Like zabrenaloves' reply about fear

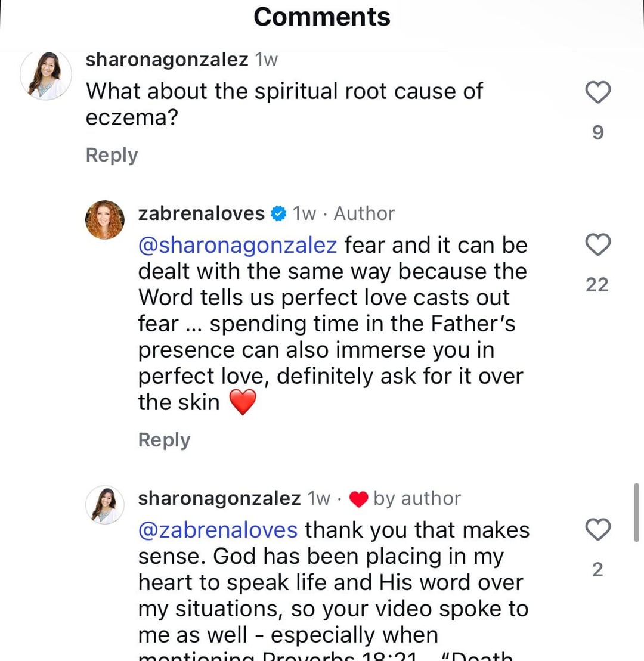tap(597, 245)
